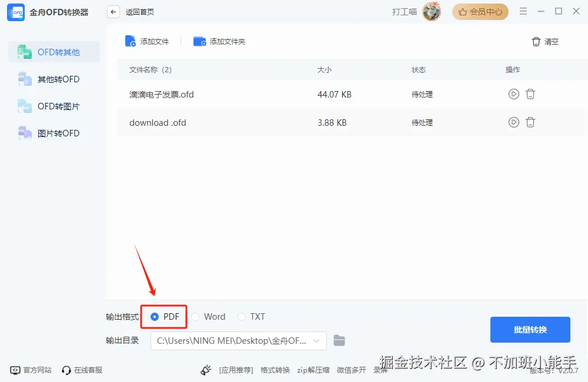588x382 pixels.
Task: Switch to 其他转OFD mode
Action: (x=54, y=79)
